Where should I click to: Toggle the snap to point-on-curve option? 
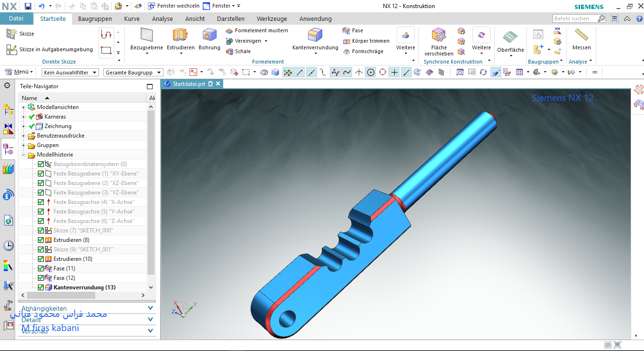[x=406, y=72]
